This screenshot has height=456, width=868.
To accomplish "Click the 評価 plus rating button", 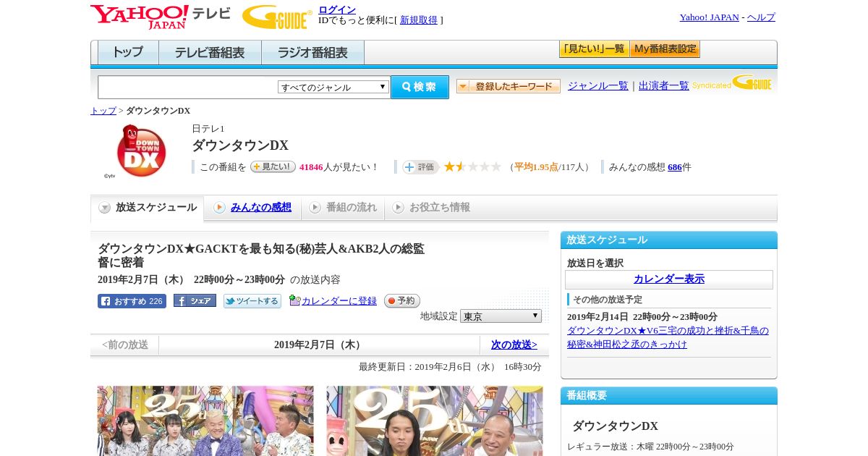I will point(420,167).
